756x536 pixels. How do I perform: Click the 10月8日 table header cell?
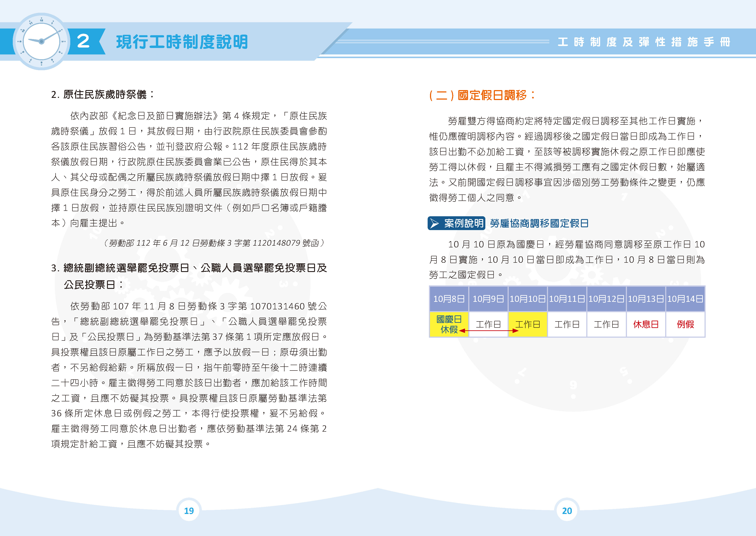pos(449,299)
